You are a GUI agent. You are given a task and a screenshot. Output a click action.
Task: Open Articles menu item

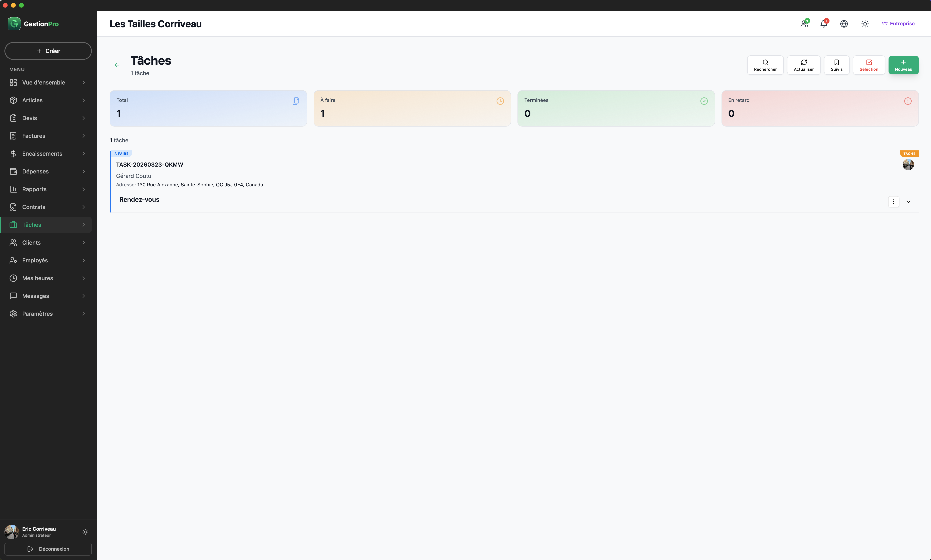[48, 100]
